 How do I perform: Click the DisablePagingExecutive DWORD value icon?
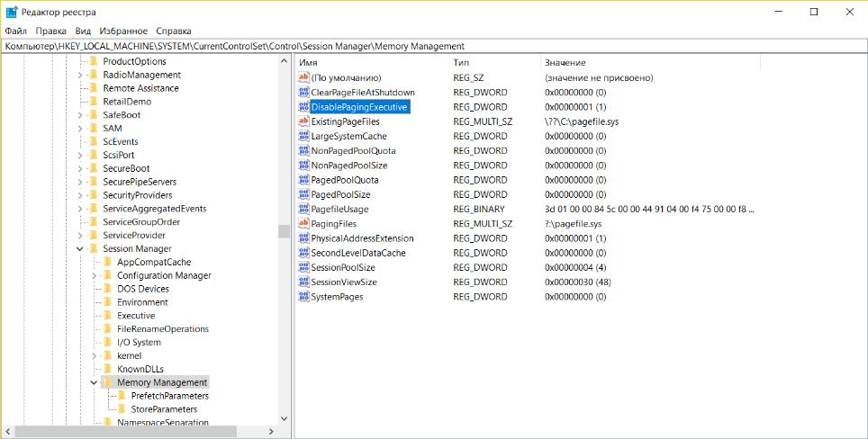tap(303, 107)
